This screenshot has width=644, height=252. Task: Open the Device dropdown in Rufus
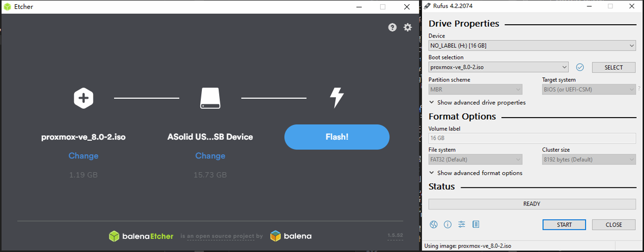tap(532, 46)
